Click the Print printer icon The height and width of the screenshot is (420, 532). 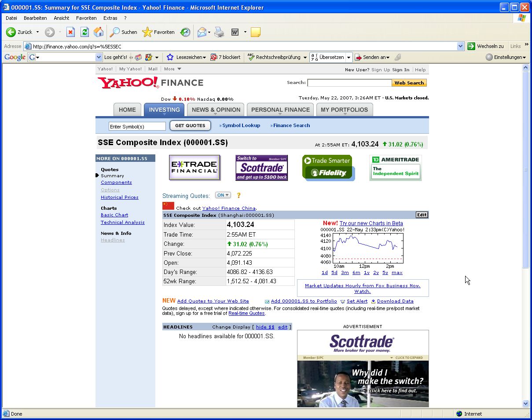point(219,32)
